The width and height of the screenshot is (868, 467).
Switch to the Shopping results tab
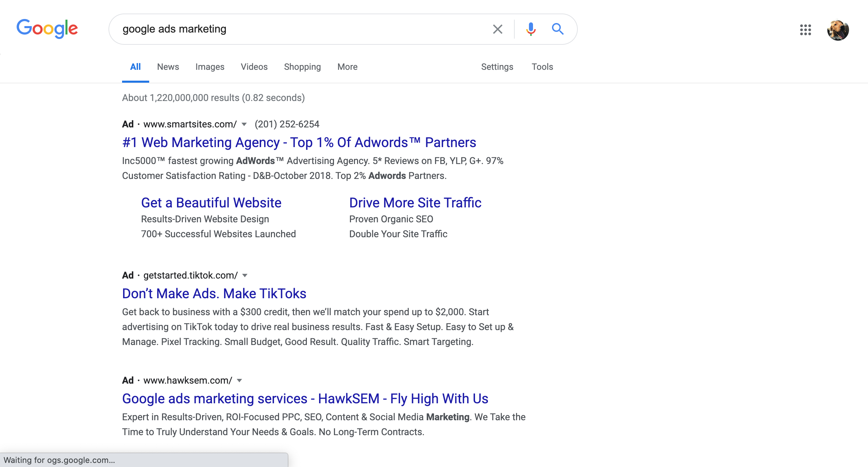(x=302, y=67)
